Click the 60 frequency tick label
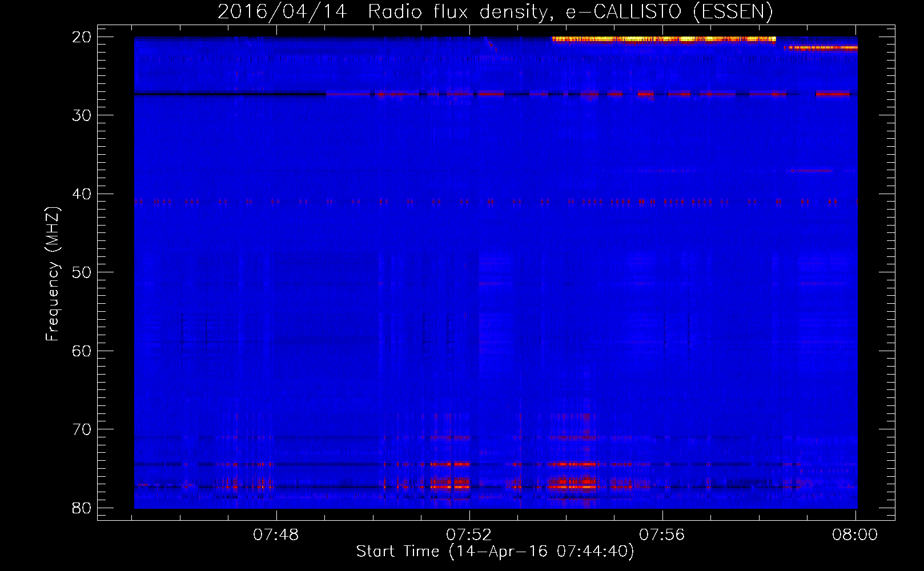Image resolution: width=924 pixels, height=571 pixels. point(82,351)
